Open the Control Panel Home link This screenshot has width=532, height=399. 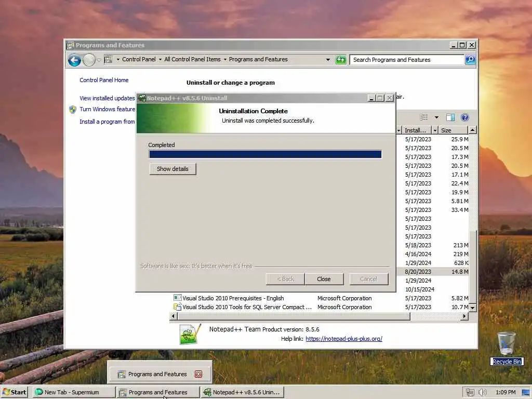104,80
